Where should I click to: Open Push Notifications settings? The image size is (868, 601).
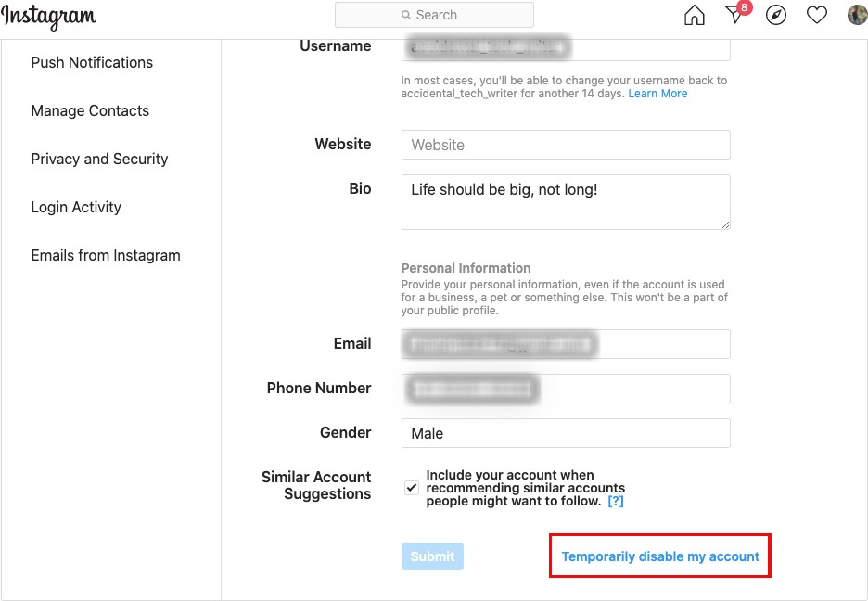pyautogui.click(x=92, y=62)
